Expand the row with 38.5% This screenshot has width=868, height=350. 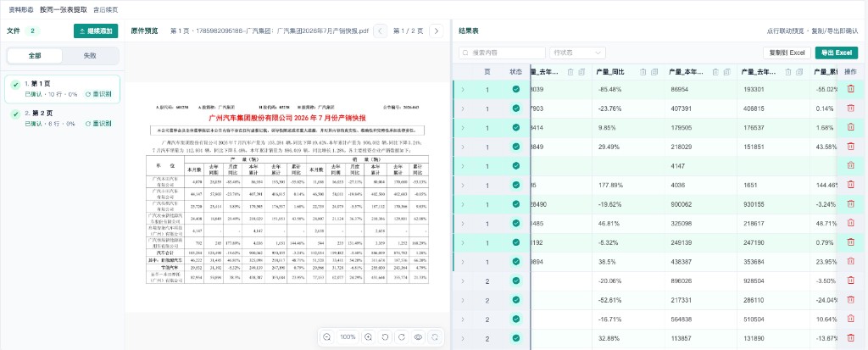463,262
